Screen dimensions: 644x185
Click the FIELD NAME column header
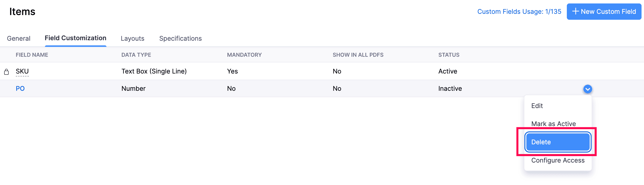coord(32,55)
